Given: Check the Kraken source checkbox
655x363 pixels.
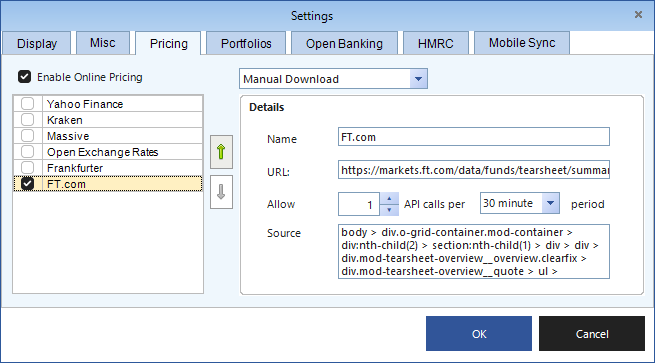Looking at the screenshot, I should pos(28,120).
